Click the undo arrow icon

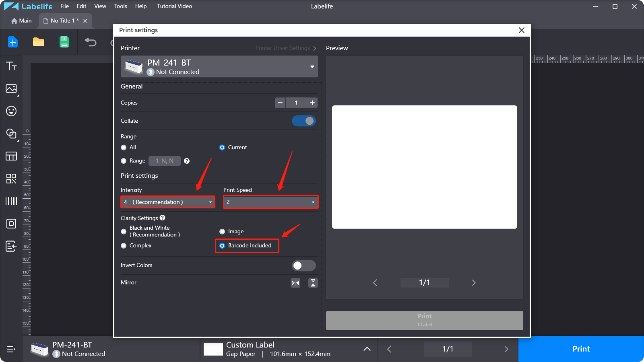[x=91, y=42]
